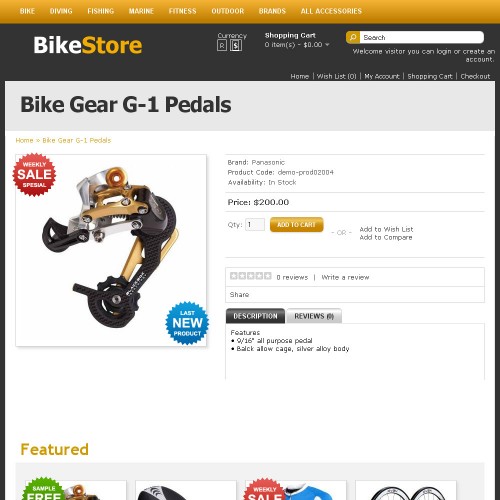500x500 pixels.
Task: Click the Add to Wish List link
Action: point(386,229)
